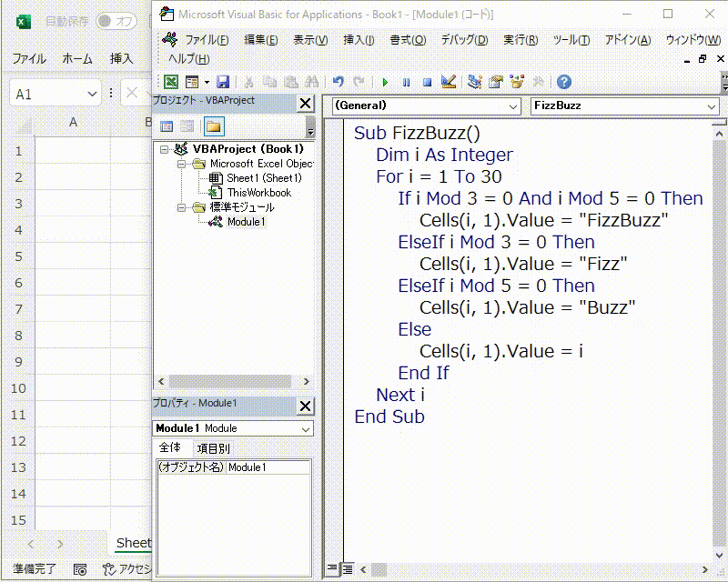Reset the macro with the stop icon
The image size is (728, 582).
coord(428,82)
